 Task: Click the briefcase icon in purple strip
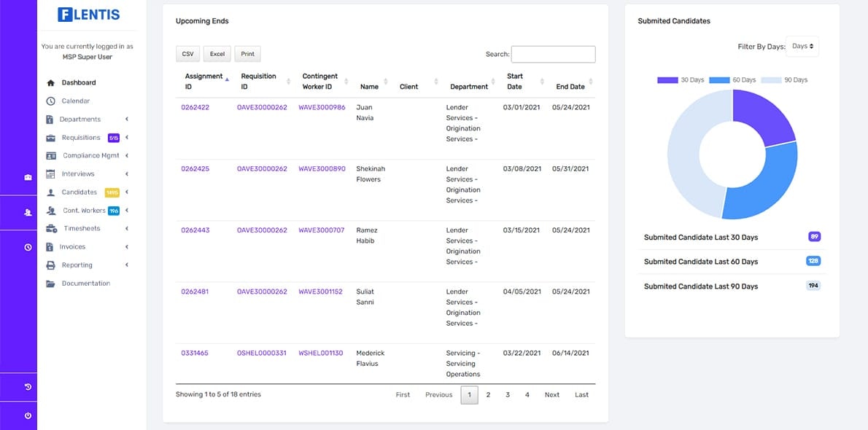pyautogui.click(x=28, y=178)
